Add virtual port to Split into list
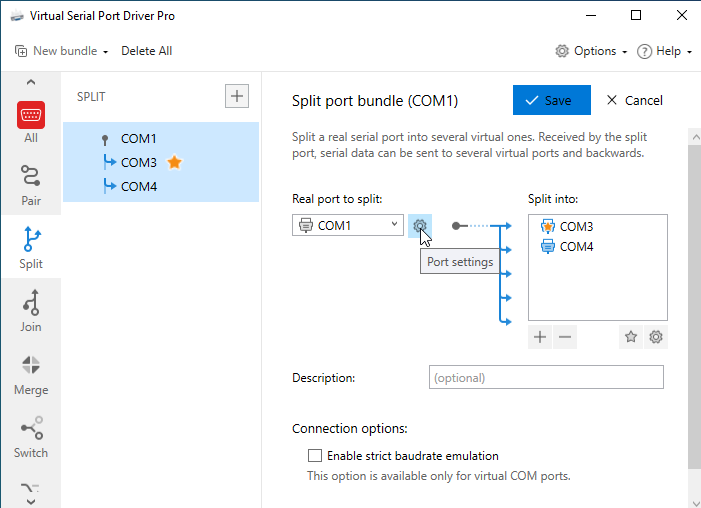Viewport: 701px width, 508px height. pyautogui.click(x=540, y=337)
